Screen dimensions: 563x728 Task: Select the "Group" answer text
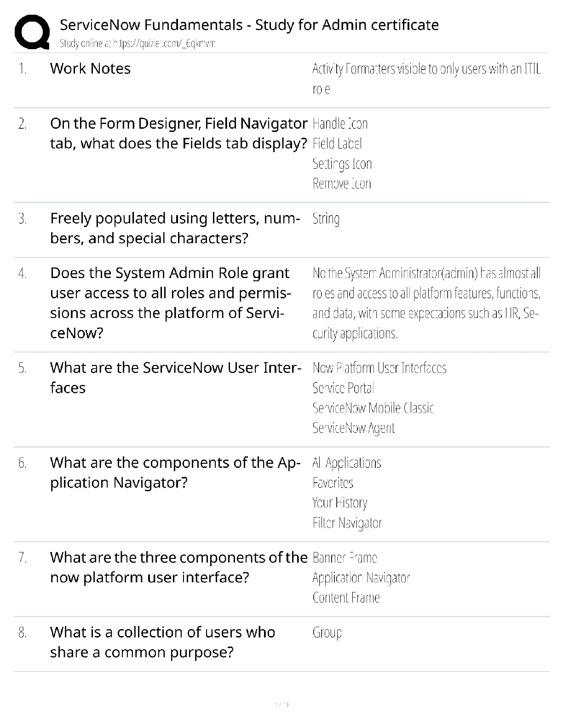coord(327,632)
